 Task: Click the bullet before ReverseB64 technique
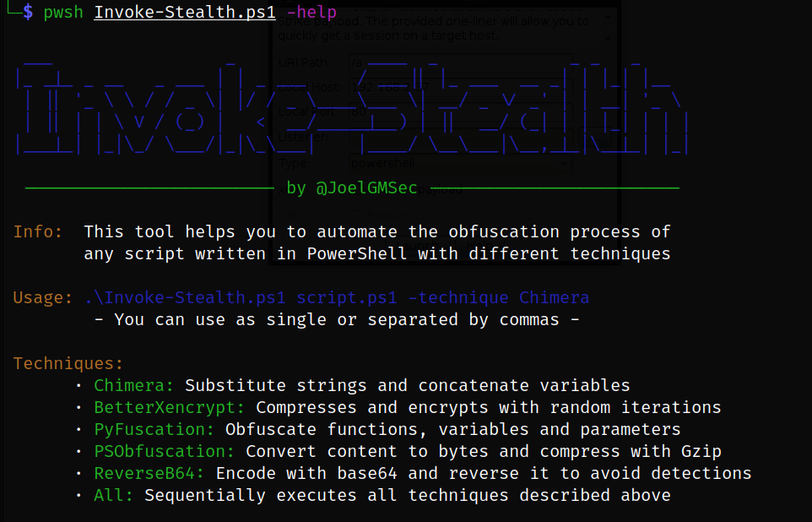(x=78, y=474)
